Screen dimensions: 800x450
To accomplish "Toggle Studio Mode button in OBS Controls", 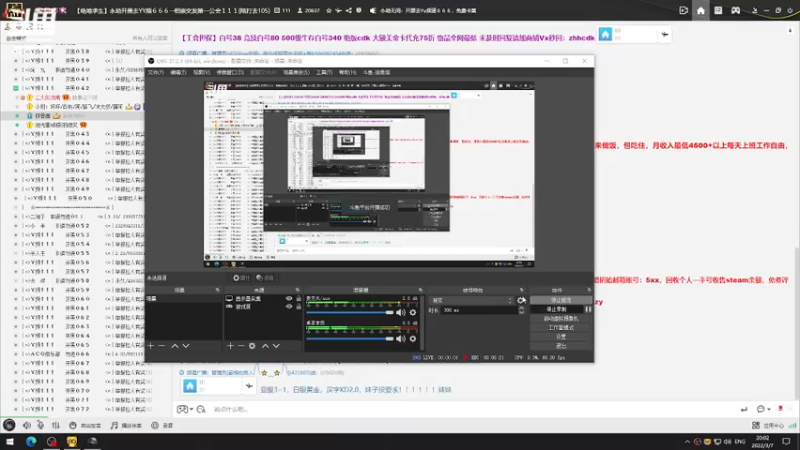I will pos(561,328).
